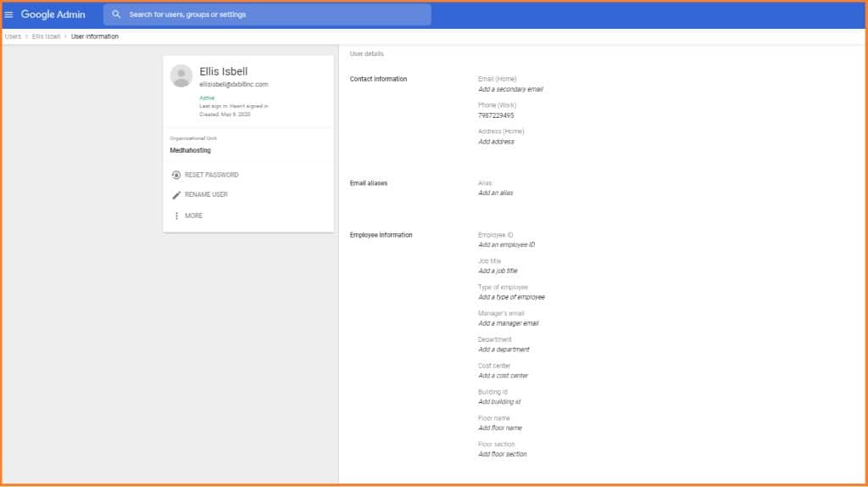
Task: Click the search magnifier icon
Action: click(x=116, y=14)
